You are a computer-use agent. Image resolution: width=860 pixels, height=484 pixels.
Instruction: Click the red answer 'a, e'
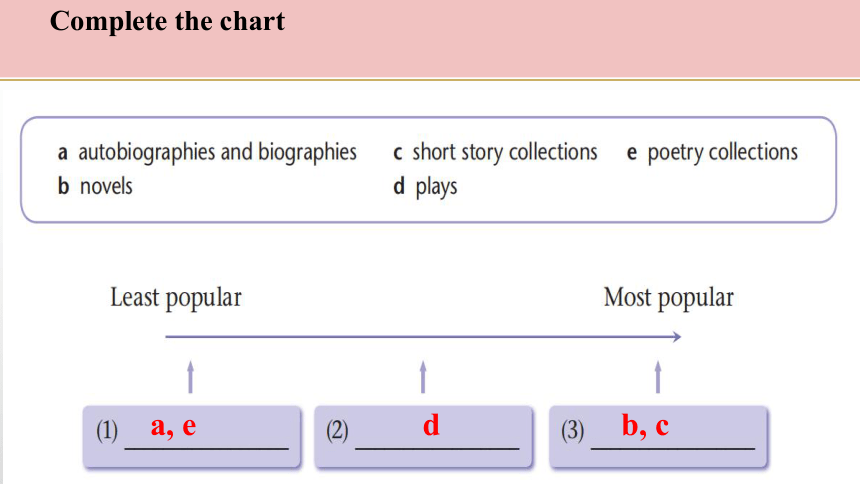tap(173, 426)
